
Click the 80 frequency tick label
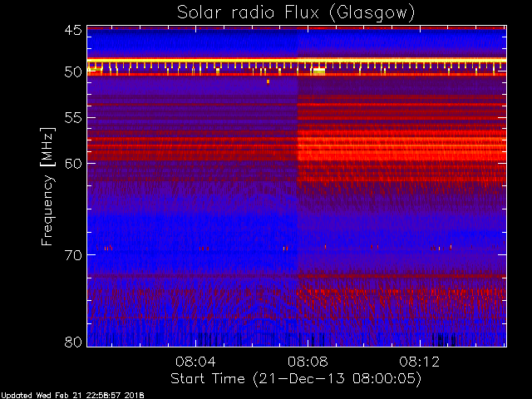pos(73,342)
